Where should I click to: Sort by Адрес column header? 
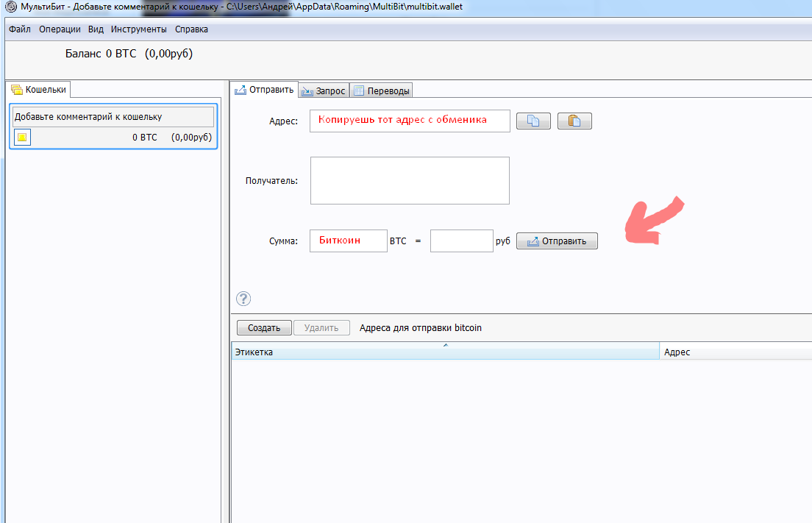pyautogui.click(x=736, y=352)
